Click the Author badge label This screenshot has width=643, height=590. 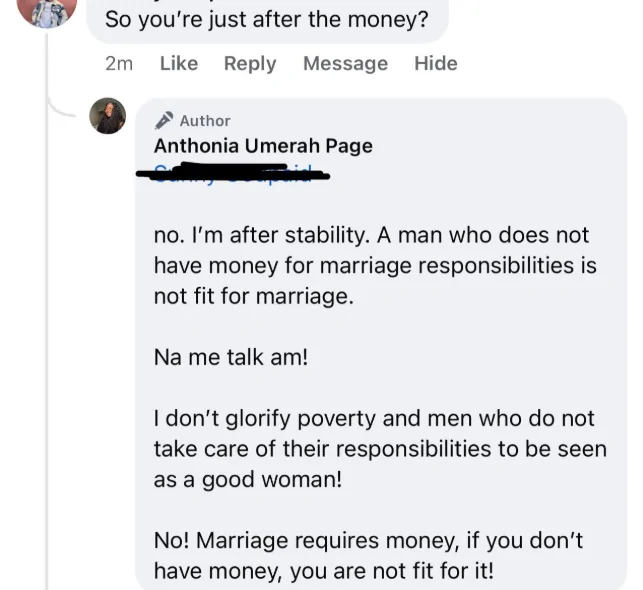click(205, 120)
